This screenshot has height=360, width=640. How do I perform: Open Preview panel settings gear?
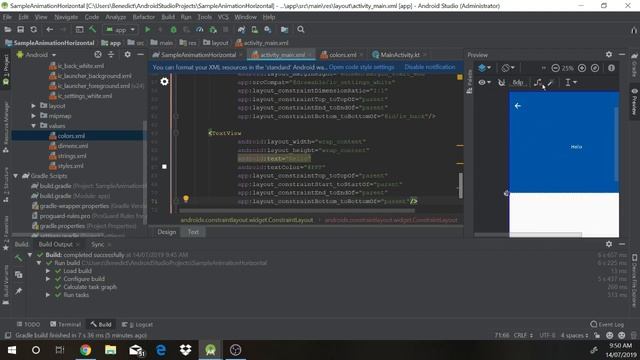[x=609, y=54]
